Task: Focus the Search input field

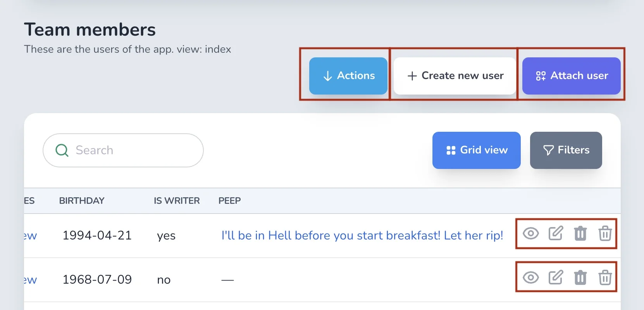Action: 123,150
